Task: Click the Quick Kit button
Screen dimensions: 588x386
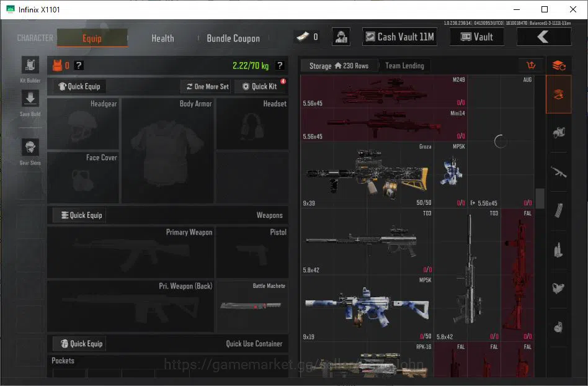Action: (259, 87)
